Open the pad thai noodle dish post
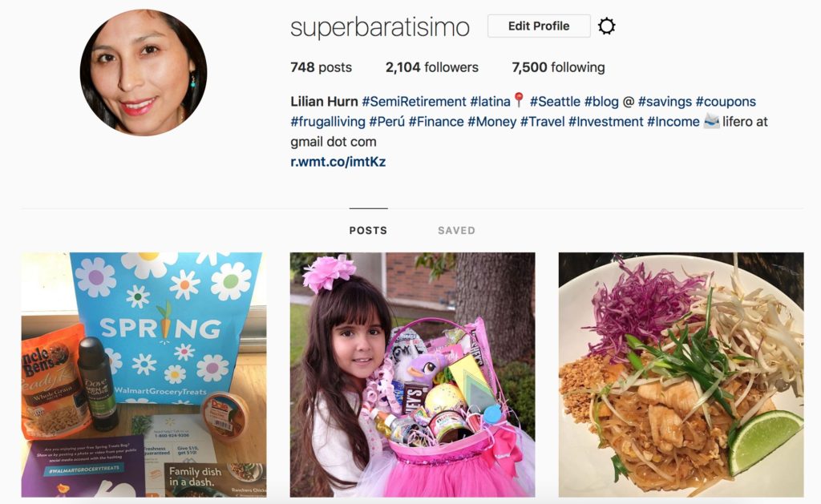Viewport: 821px width, 504px height. click(x=681, y=375)
